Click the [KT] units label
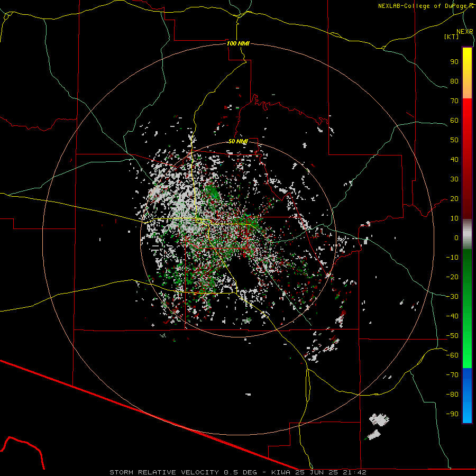This screenshot has width=476, height=476. [452, 36]
